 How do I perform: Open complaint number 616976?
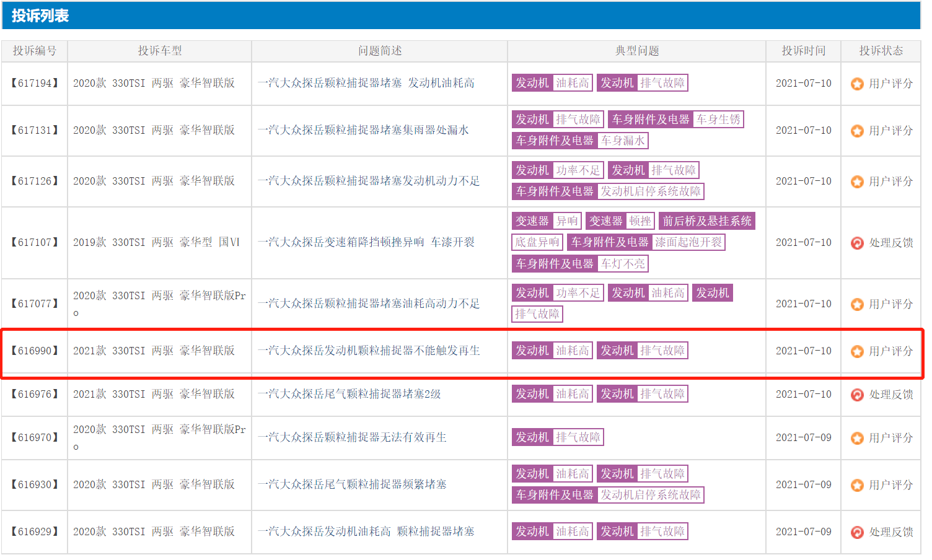[35, 394]
